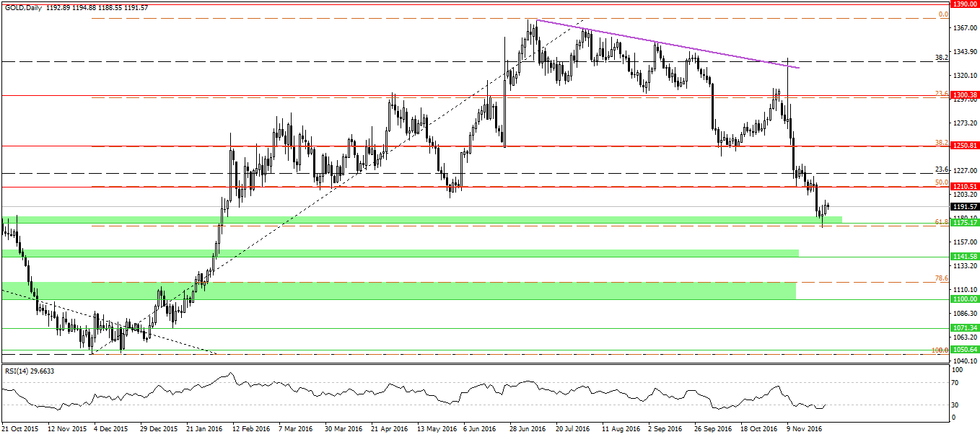Click the 9 Nov 2016 date label
980x437 pixels.
tap(802, 428)
